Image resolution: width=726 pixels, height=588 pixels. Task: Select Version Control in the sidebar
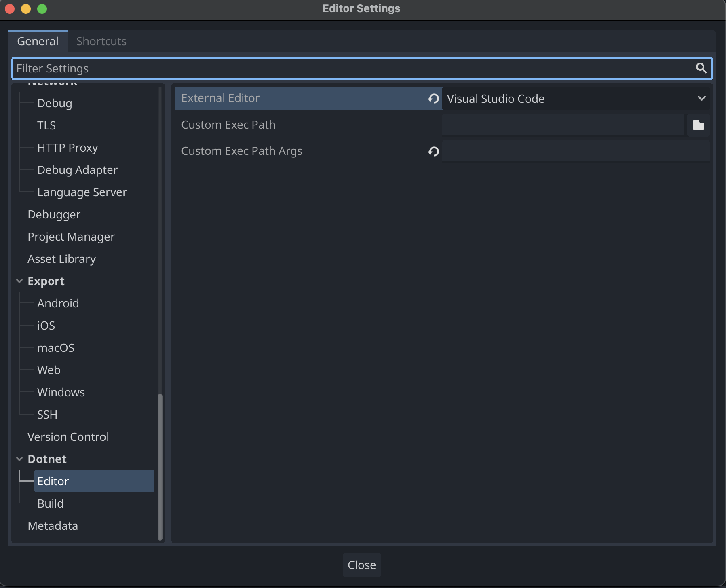click(x=68, y=437)
